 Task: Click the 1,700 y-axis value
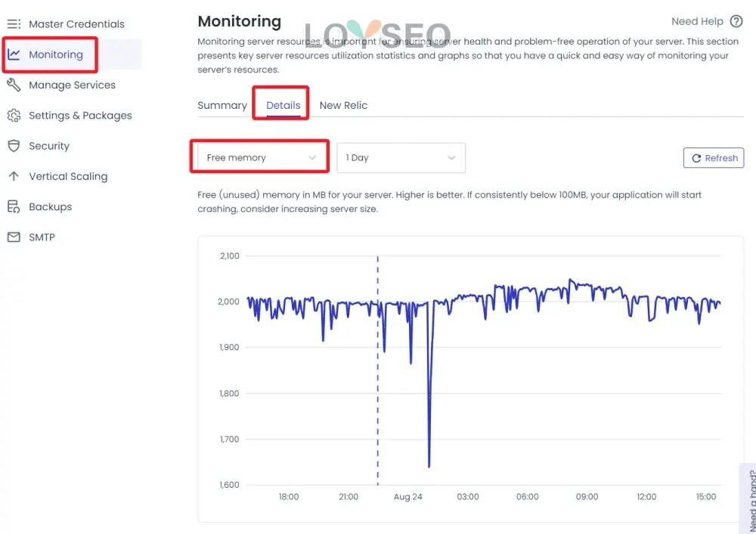[x=230, y=439]
